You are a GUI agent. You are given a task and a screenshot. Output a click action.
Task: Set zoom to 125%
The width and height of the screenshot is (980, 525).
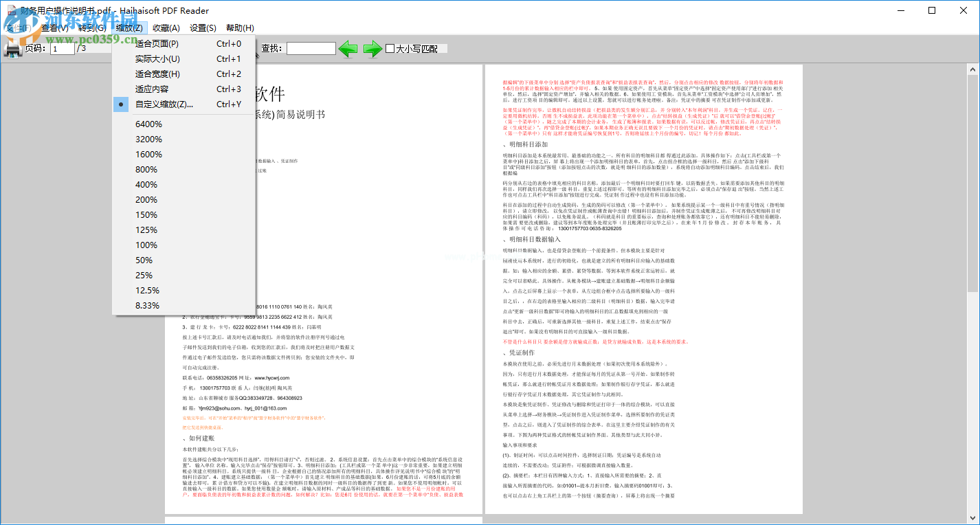(183, 230)
